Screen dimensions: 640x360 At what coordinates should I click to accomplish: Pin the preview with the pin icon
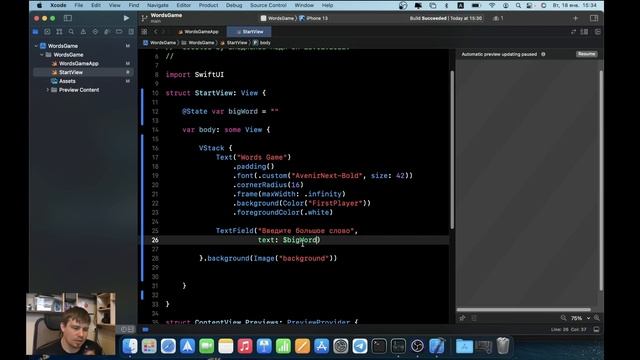click(x=462, y=318)
